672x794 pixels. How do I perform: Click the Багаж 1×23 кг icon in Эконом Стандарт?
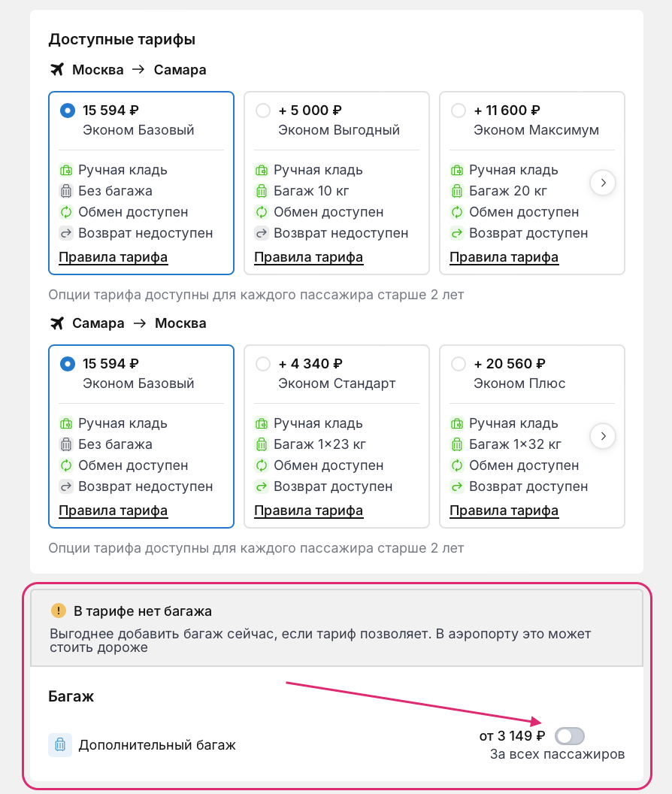[262, 444]
